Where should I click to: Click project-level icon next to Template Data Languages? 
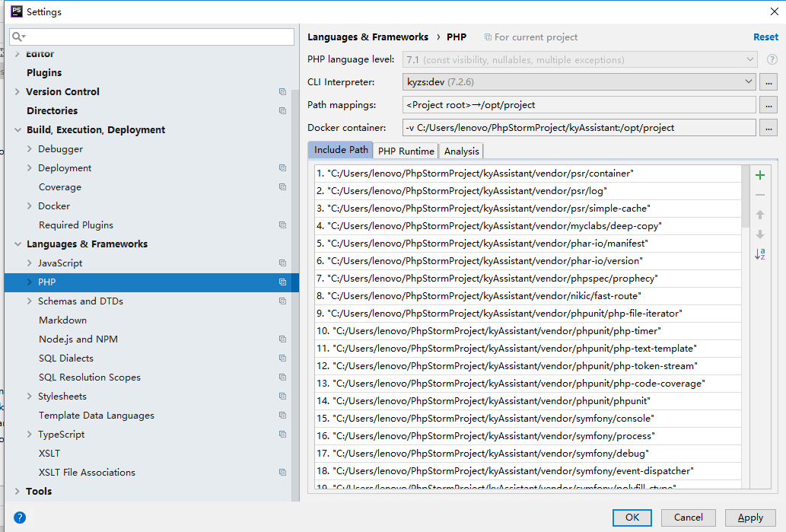(x=283, y=415)
